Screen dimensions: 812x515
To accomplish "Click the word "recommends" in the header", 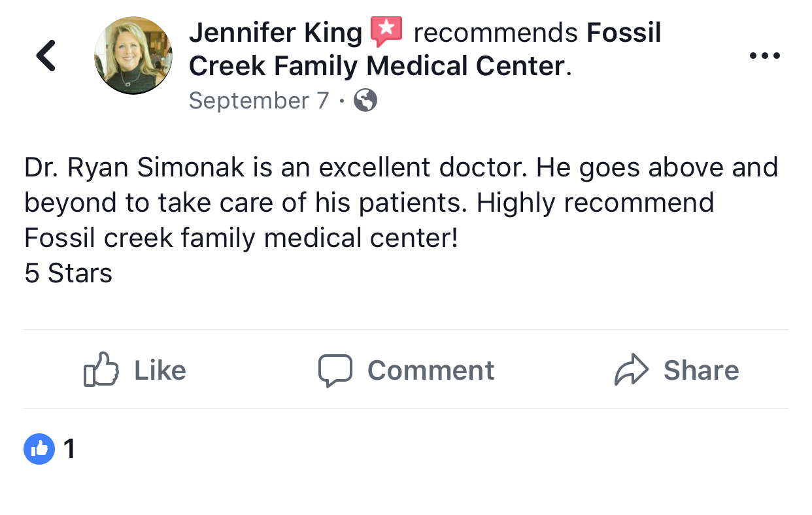I will [x=496, y=33].
